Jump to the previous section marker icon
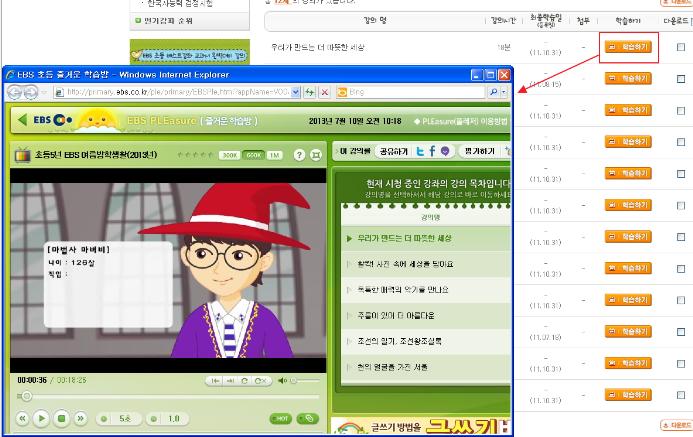 (x=215, y=380)
